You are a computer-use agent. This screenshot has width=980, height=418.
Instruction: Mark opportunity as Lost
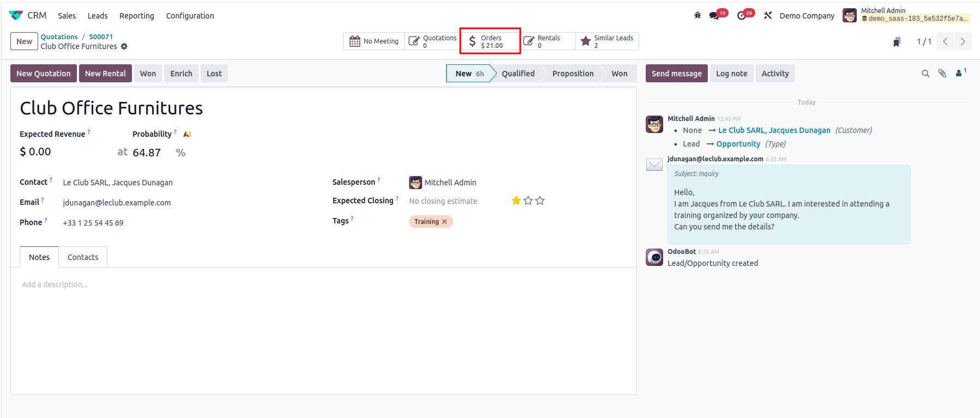pyautogui.click(x=214, y=74)
